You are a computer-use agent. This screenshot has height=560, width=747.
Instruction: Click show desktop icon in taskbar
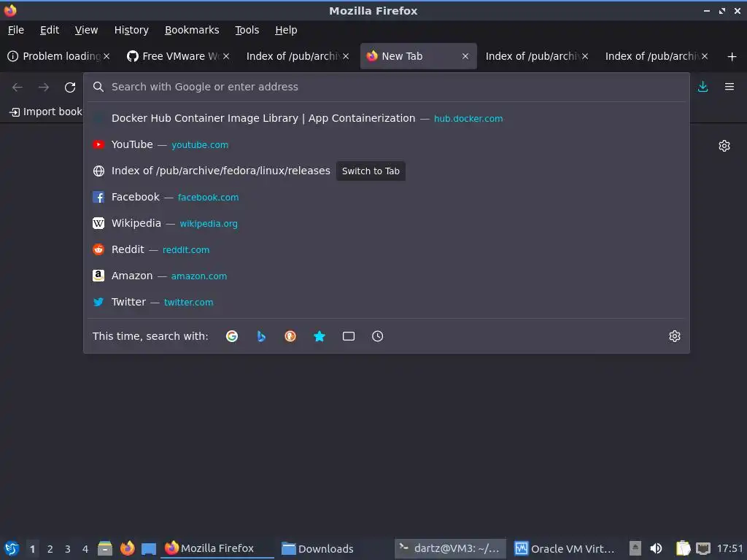point(149,548)
